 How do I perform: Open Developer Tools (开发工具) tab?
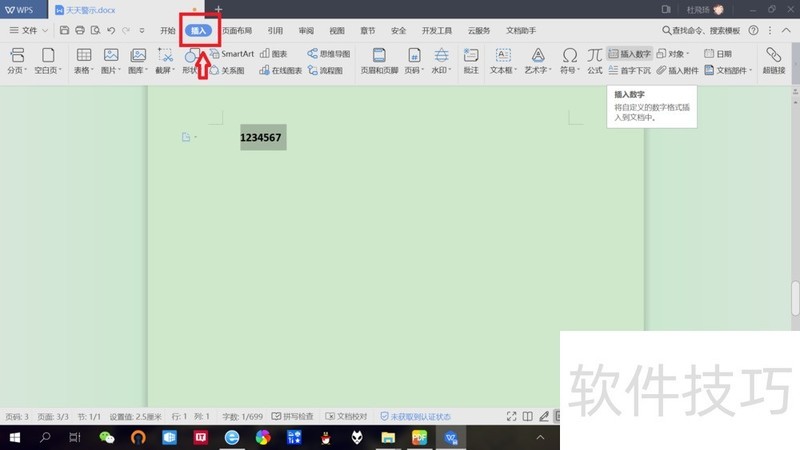[x=437, y=31]
